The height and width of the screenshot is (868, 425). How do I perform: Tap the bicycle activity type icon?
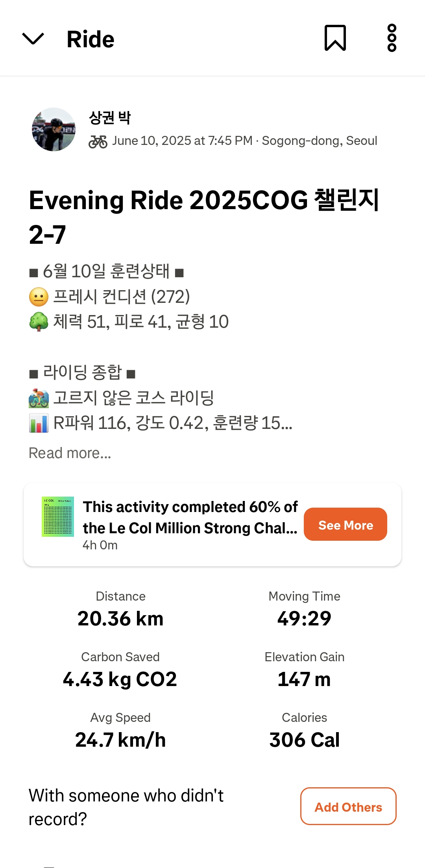[98, 141]
